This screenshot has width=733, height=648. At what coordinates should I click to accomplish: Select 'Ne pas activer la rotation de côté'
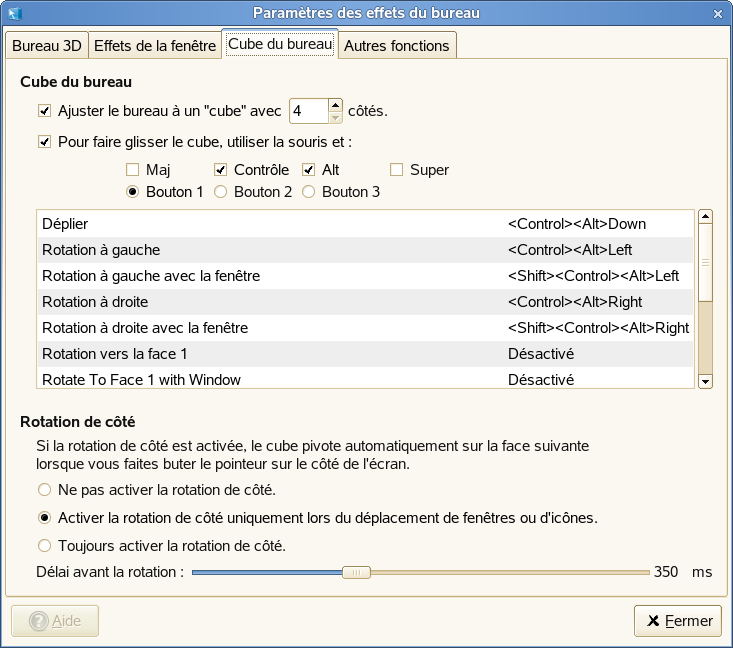pyautogui.click(x=44, y=490)
